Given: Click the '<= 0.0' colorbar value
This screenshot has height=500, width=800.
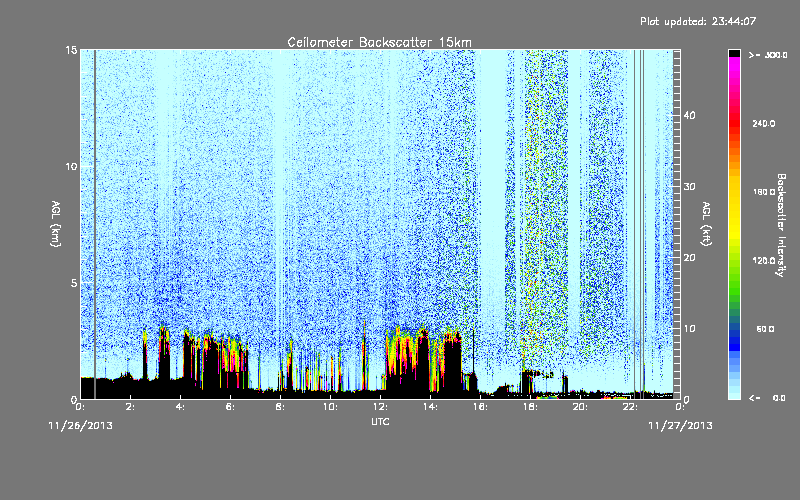Looking at the screenshot, I should tap(767, 398).
